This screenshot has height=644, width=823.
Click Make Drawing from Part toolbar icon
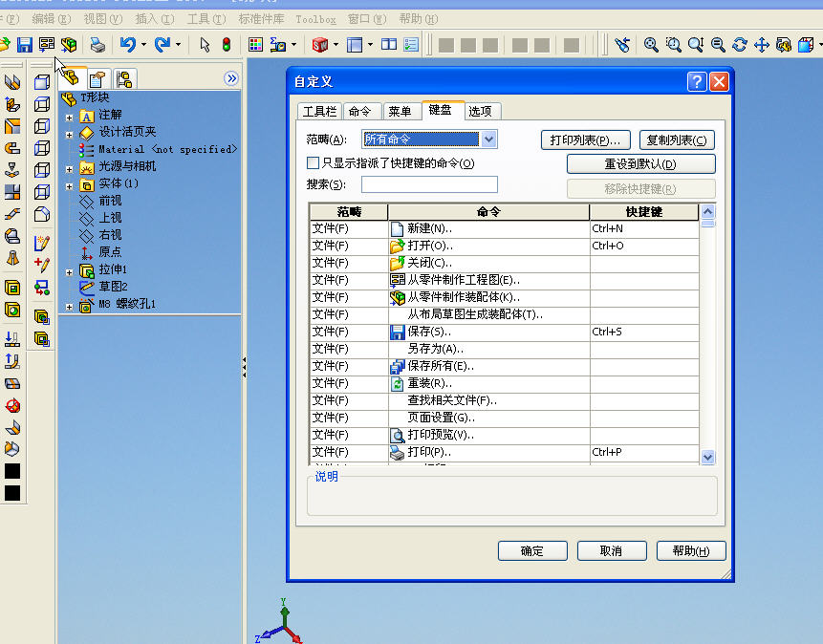tap(47, 45)
